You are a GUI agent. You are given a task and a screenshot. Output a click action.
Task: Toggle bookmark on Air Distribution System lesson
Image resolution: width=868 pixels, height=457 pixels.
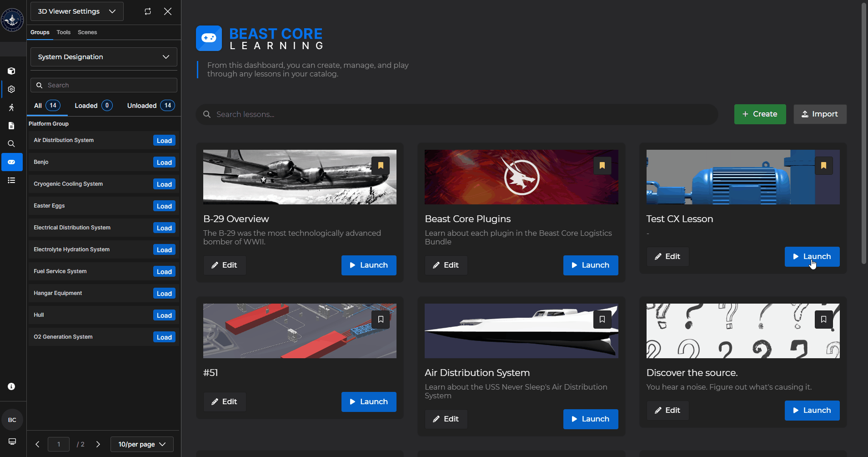pyautogui.click(x=602, y=320)
